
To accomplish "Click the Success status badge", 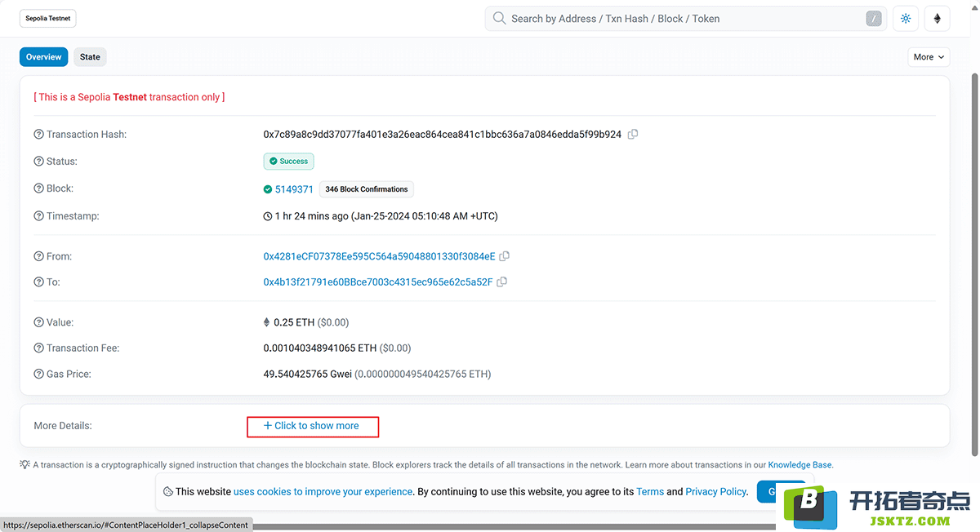I will [289, 162].
